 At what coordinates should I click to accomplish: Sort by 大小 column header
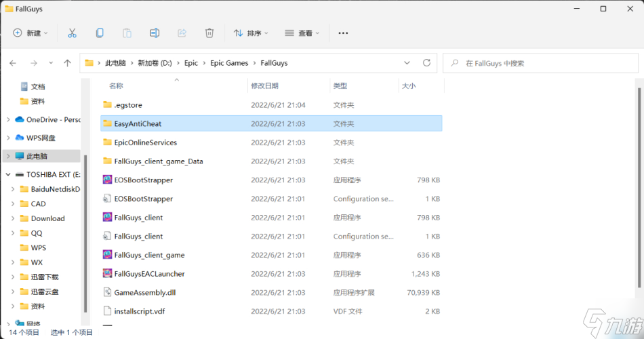(x=409, y=85)
